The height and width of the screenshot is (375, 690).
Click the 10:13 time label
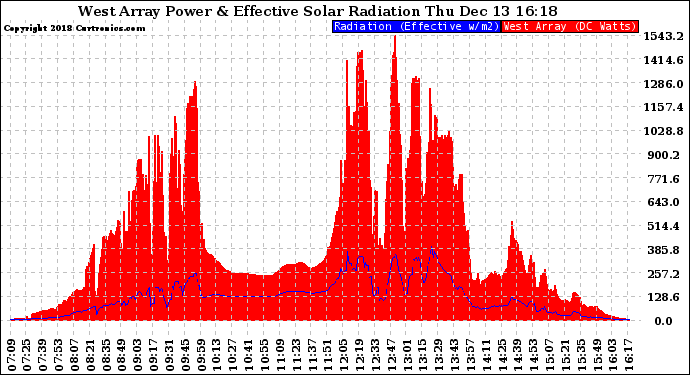click(217, 355)
